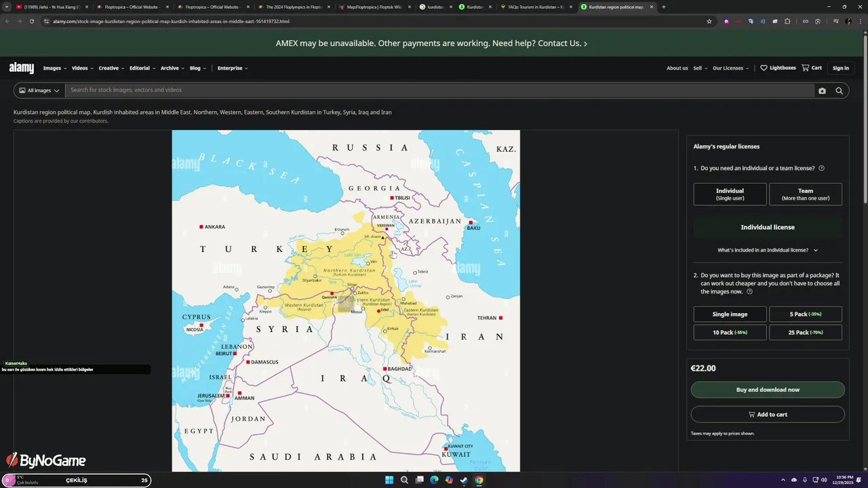This screenshot has width=868, height=488.
Task: Expand What's included in an Individual license
Action: coord(768,250)
